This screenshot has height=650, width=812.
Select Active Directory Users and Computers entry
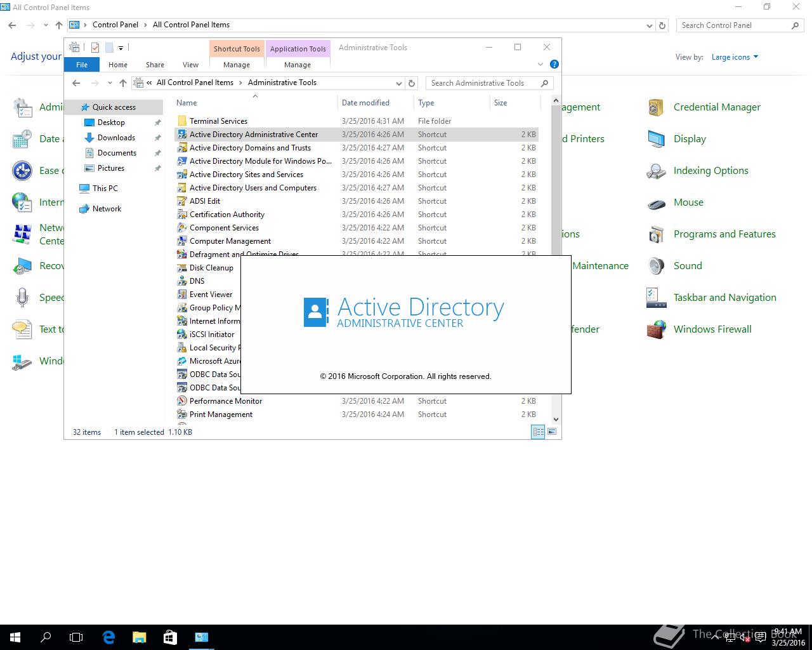pos(357,188)
